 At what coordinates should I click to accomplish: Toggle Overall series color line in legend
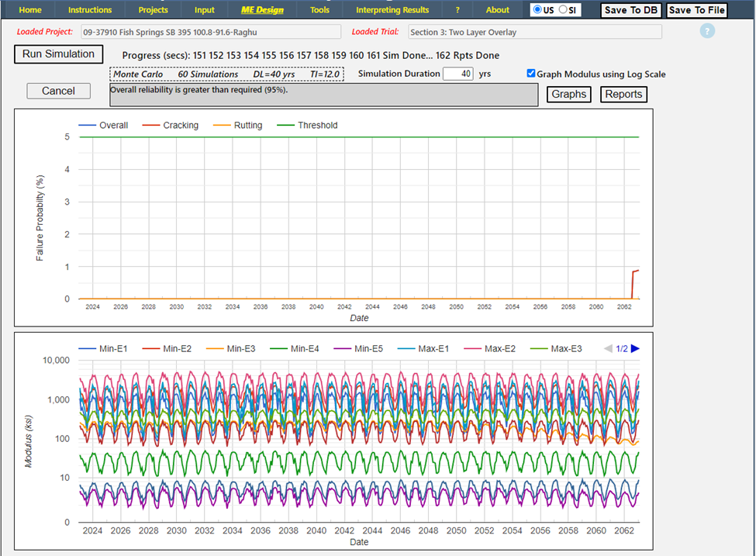coord(87,126)
